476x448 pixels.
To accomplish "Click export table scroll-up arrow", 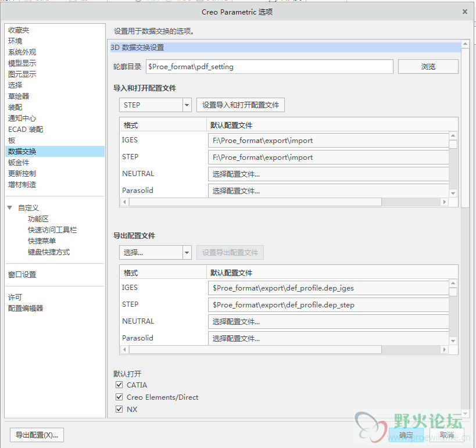I will pyautogui.click(x=453, y=283).
